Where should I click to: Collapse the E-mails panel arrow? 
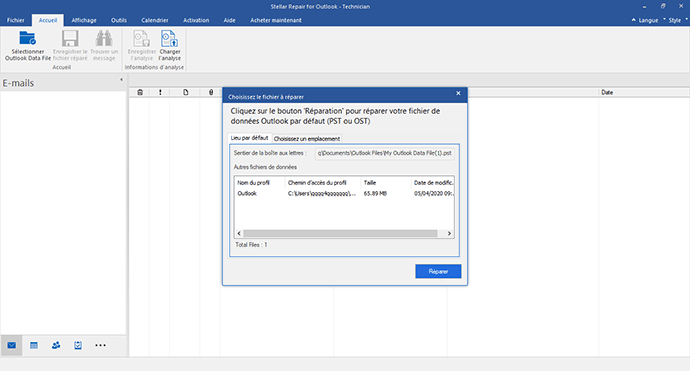pos(121,80)
